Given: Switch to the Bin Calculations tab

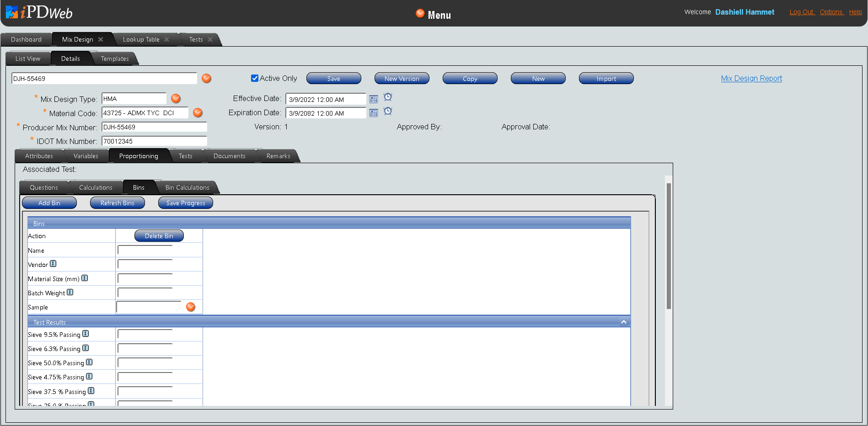Looking at the screenshot, I should tap(187, 187).
